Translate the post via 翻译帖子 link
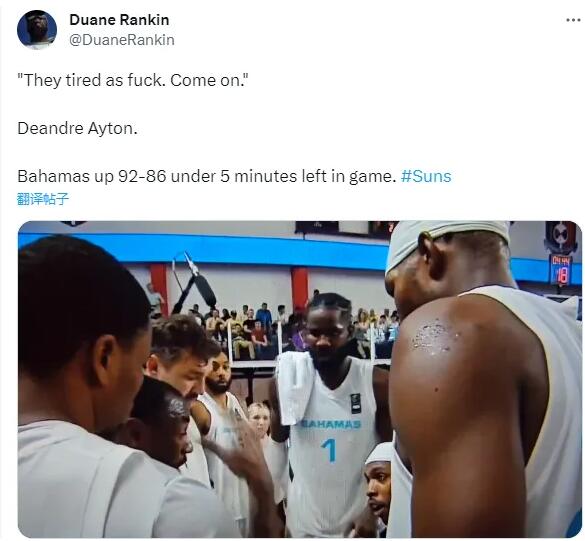Screen dimensions: 585x541 pyautogui.click(x=43, y=199)
